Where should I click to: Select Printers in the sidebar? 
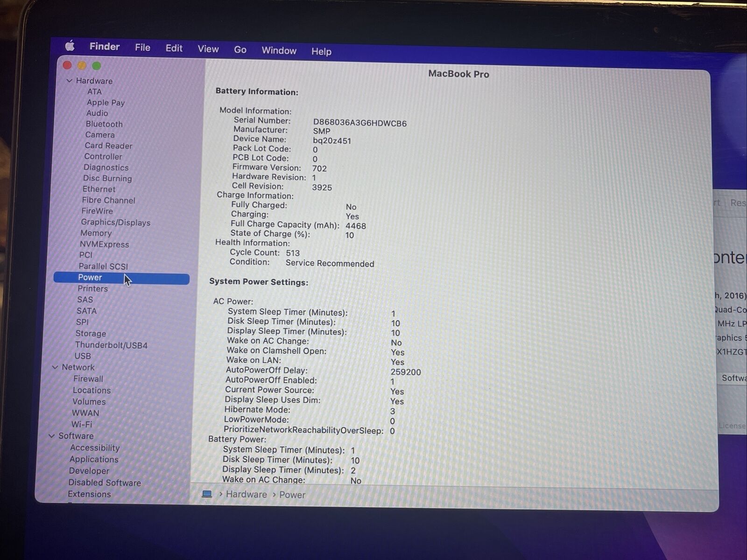92,289
